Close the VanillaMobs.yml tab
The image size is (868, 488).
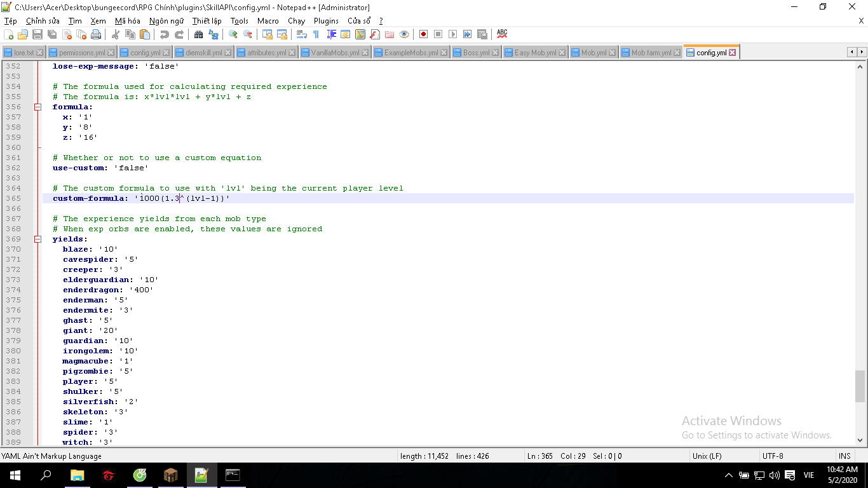click(365, 53)
